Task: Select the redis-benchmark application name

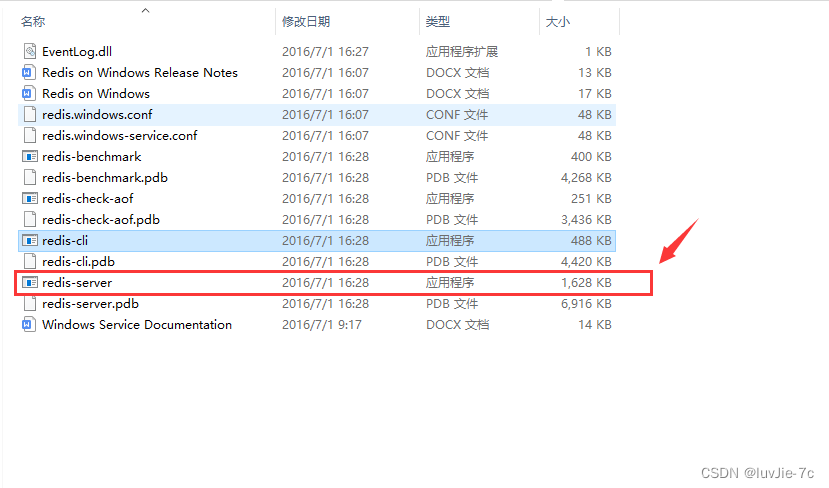Action: 91,156
